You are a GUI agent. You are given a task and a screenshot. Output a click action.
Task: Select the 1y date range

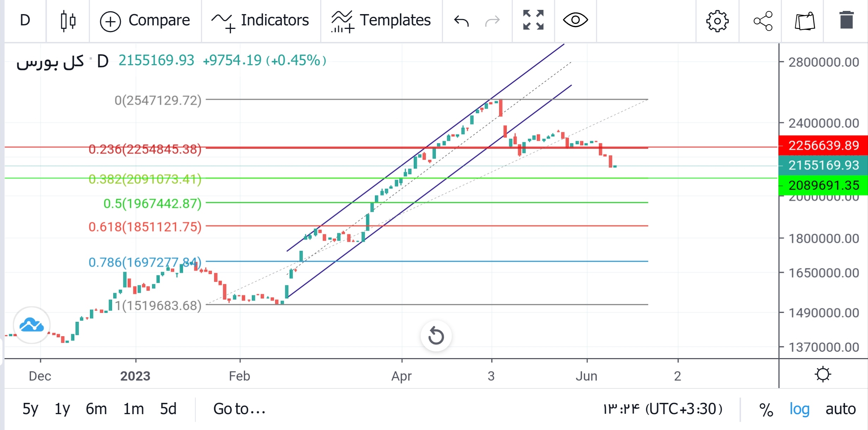62,409
